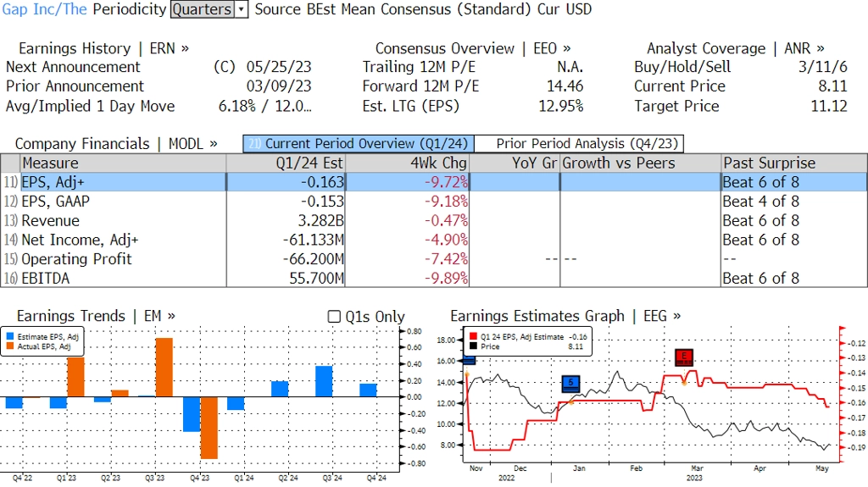Click the blue marker at 16.00 level
The width and height of the screenshot is (868, 487).
pos(469,361)
